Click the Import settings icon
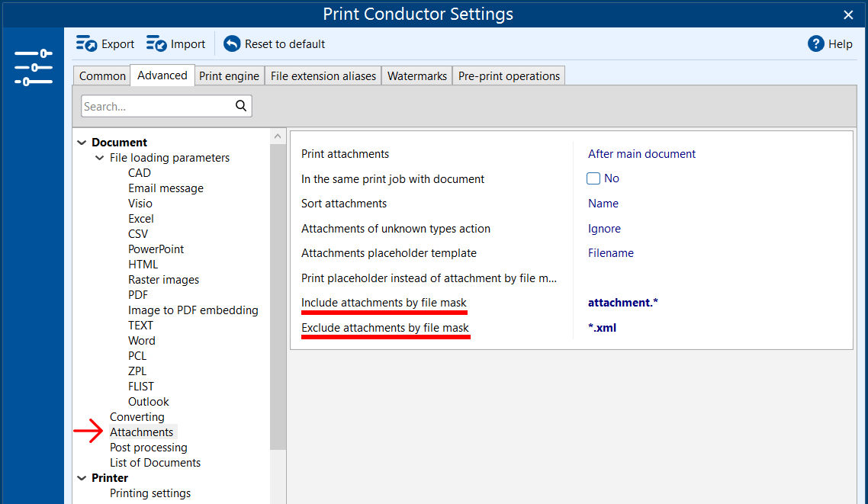The height and width of the screenshot is (504, 868). point(156,43)
